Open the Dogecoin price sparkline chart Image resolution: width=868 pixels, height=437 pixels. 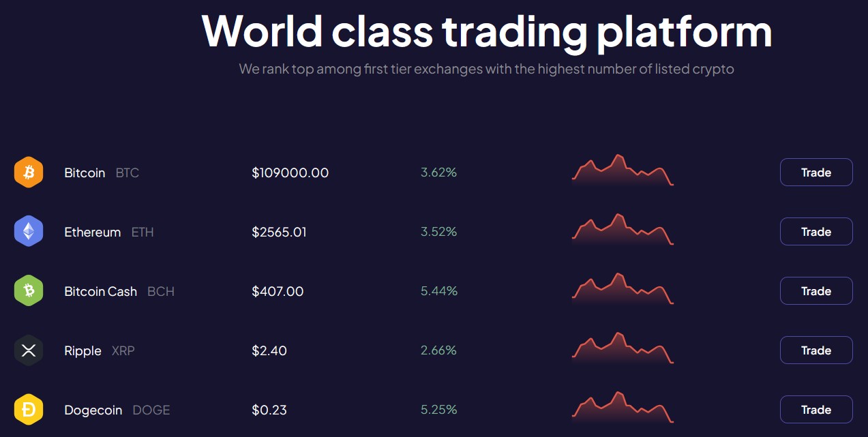(623, 408)
